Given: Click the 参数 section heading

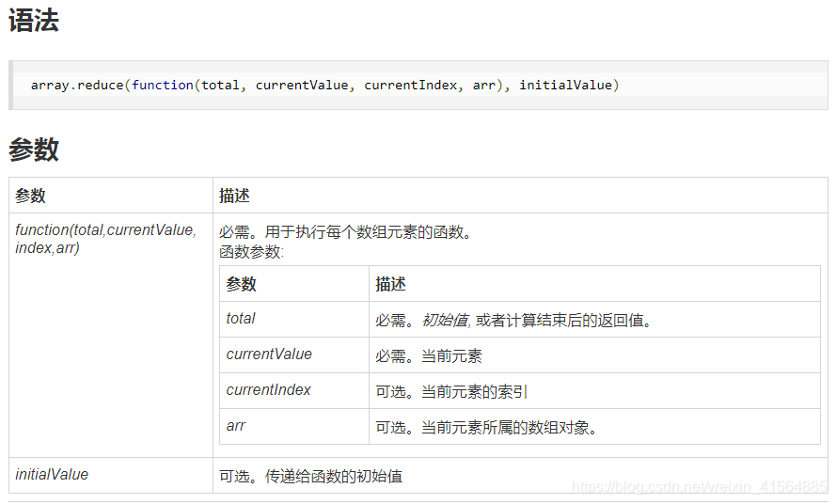Looking at the screenshot, I should (34, 150).
